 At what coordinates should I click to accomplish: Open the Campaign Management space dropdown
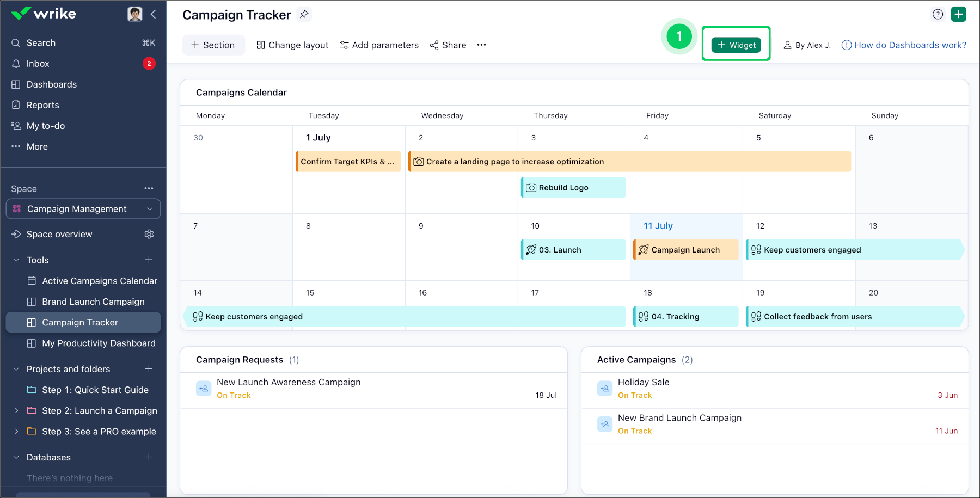[83, 209]
